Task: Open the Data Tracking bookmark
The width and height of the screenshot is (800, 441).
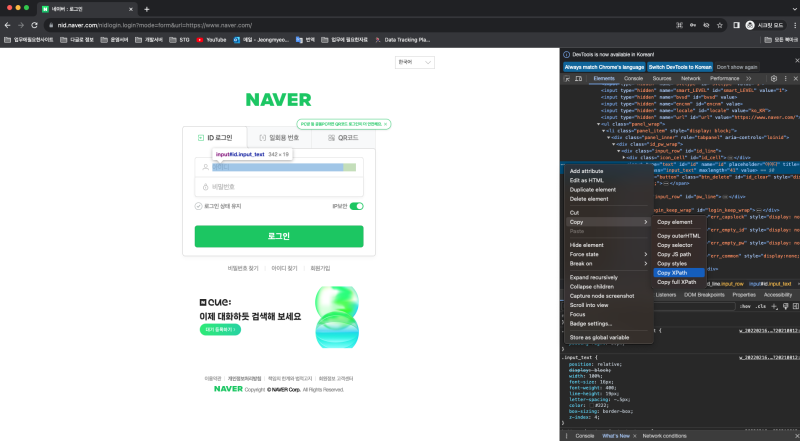Action: [403, 40]
